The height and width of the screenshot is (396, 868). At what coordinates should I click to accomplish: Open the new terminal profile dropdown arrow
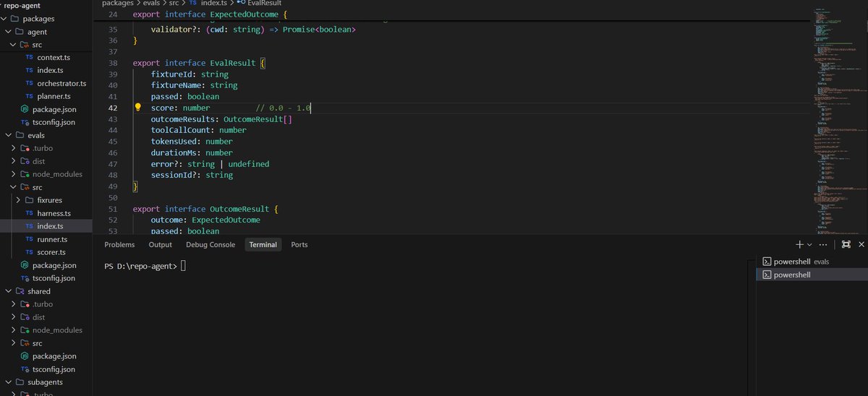tap(809, 245)
